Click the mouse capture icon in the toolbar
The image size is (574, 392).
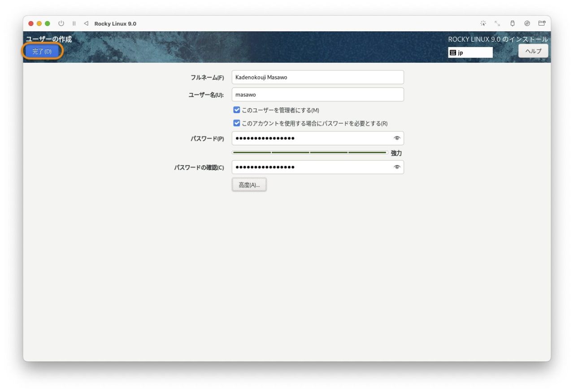483,23
